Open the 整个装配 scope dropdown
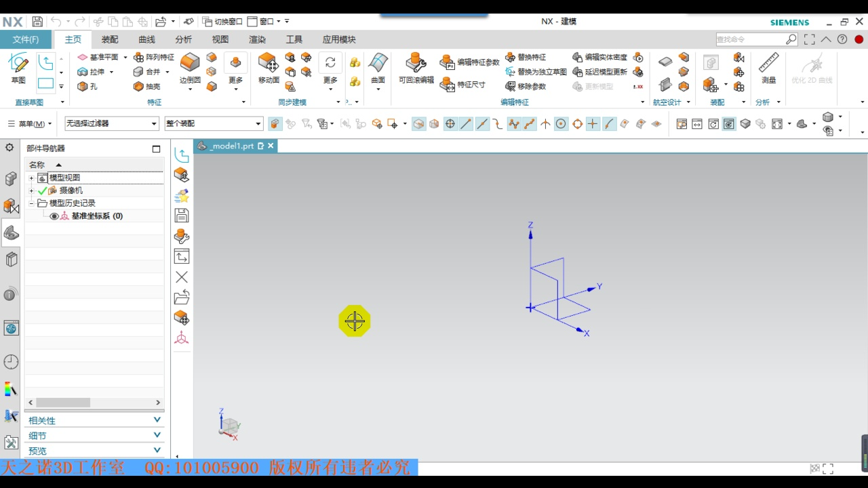 (214, 123)
